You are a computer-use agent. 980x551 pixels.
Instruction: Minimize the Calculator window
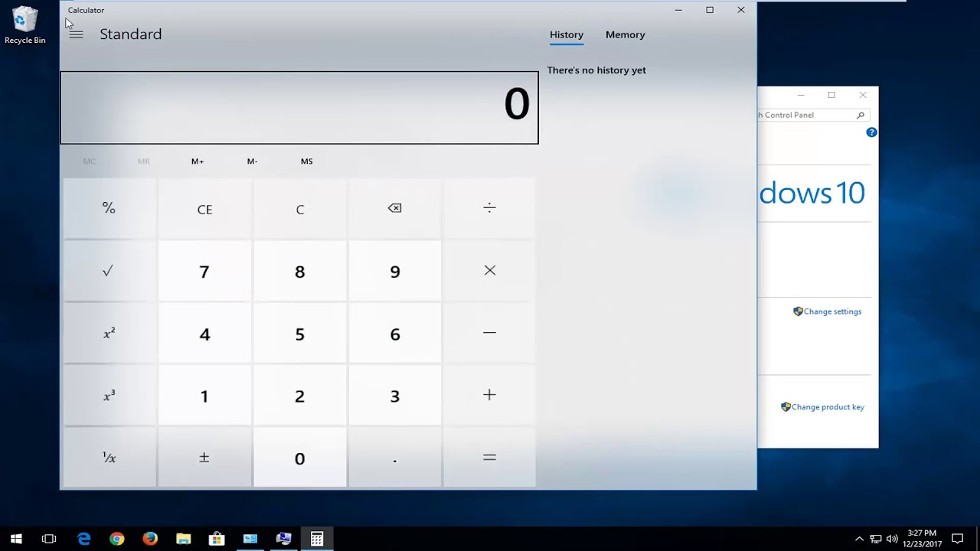point(678,10)
